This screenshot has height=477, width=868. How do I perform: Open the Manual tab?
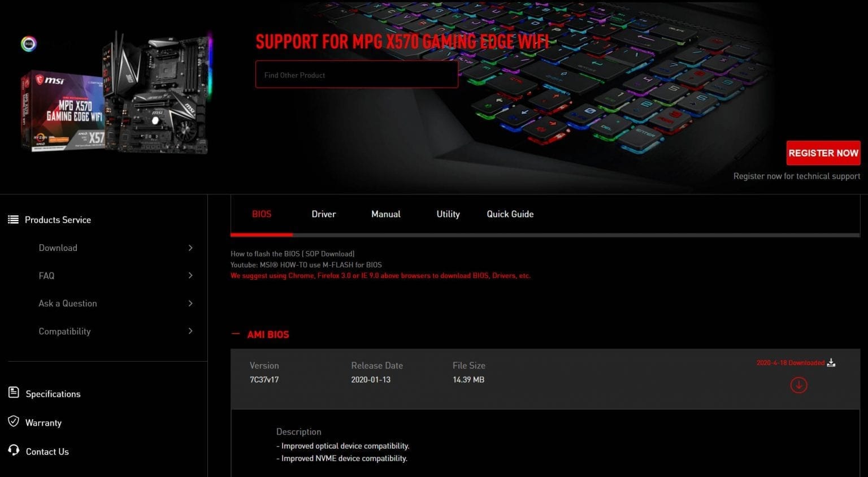coord(386,214)
